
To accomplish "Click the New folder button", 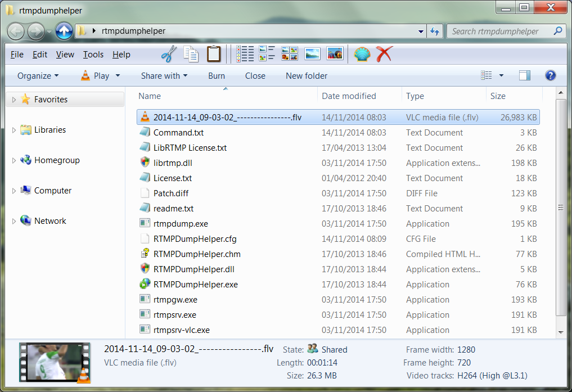I will click(x=307, y=75).
